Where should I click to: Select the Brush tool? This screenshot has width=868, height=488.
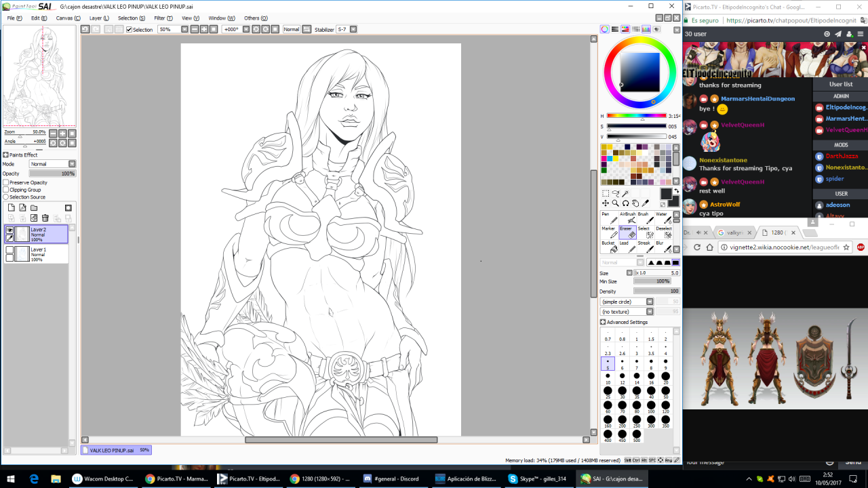pyautogui.click(x=646, y=218)
